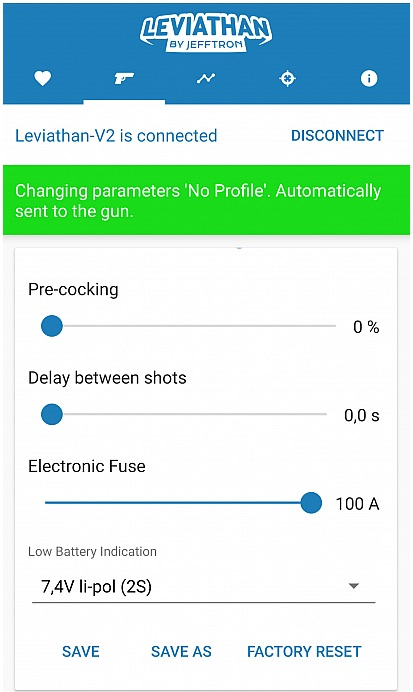The width and height of the screenshot is (413, 692).
Task: Click the Delay between shots slider knob
Action: [x=52, y=414]
